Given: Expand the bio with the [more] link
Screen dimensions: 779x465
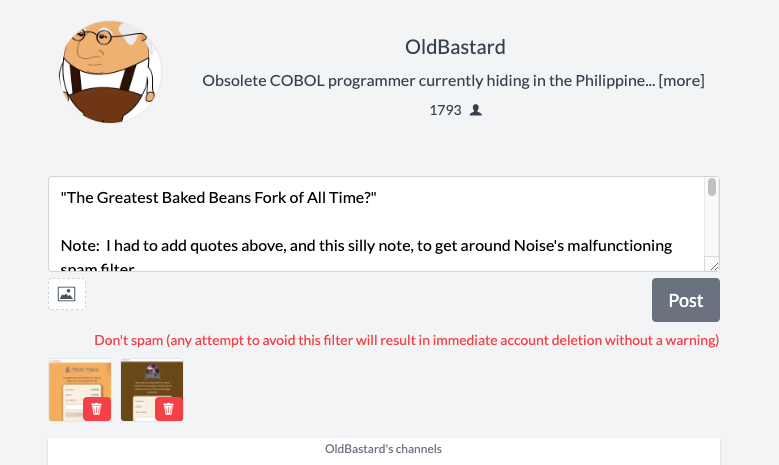Looking at the screenshot, I should coord(681,80).
